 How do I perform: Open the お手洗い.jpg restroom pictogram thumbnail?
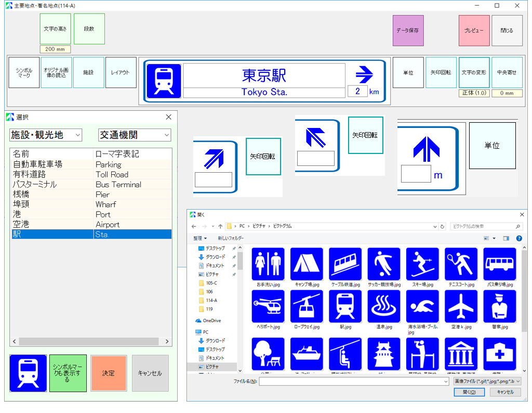pyautogui.click(x=268, y=264)
